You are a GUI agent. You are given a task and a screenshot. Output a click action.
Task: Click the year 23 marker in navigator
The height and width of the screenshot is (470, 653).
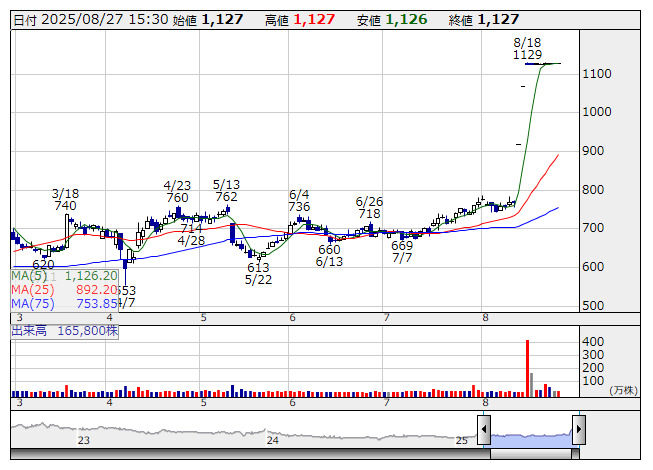[84, 440]
